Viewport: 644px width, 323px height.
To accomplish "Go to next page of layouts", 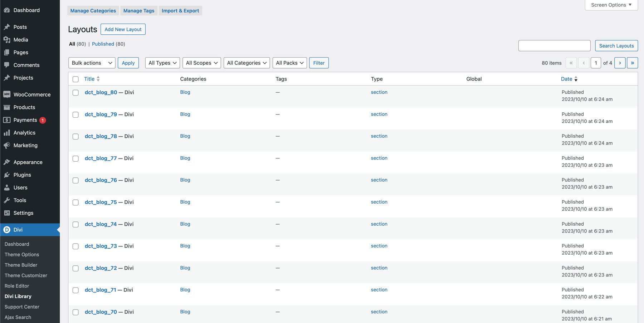I will [620, 63].
